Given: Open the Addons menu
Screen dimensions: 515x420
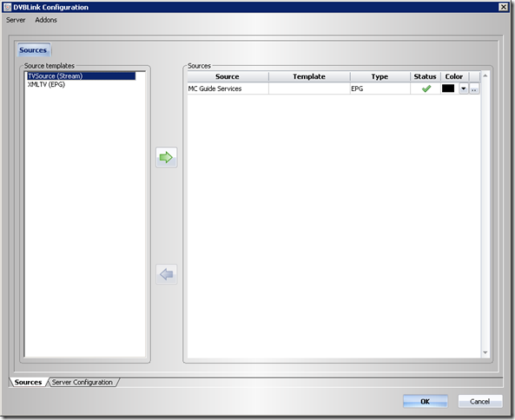Looking at the screenshot, I should click(46, 20).
